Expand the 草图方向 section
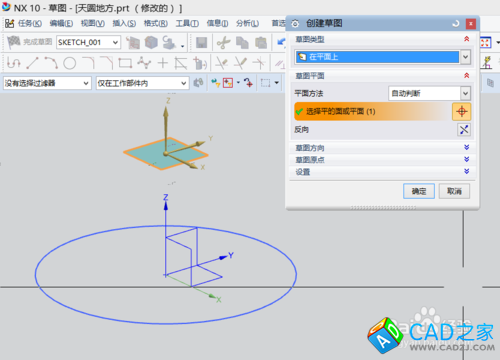 [x=382, y=148]
